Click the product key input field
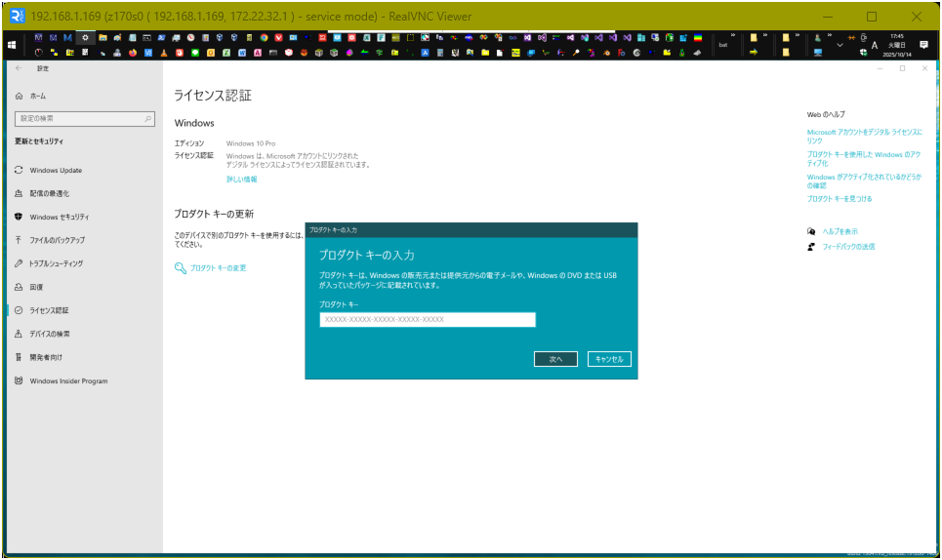942x560 pixels. [x=428, y=320]
